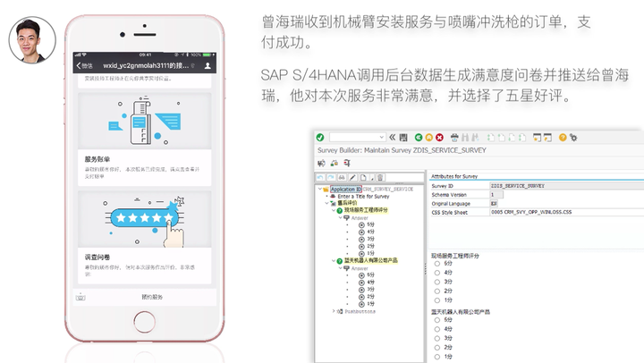Viewport: 644px width, 363px height.
Task: Tap the profile icon in phone chat header
Action: pyautogui.click(x=208, y=65)
